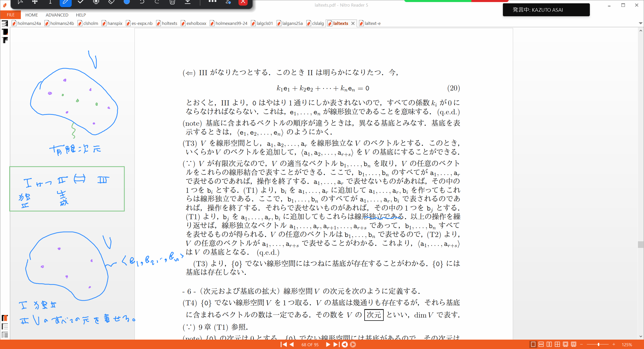This screenshot has height=349, width=644.
Task: Zoom in with the plus button
Action: pos(614,344)
